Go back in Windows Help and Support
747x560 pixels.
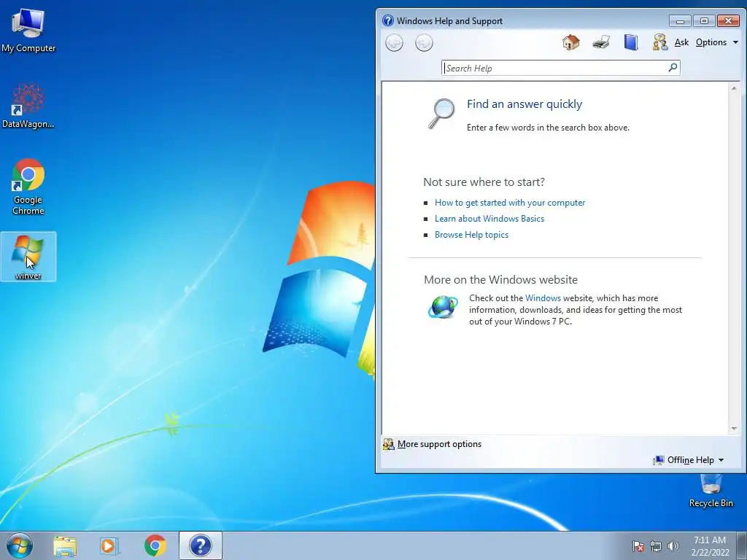point(394,43)
